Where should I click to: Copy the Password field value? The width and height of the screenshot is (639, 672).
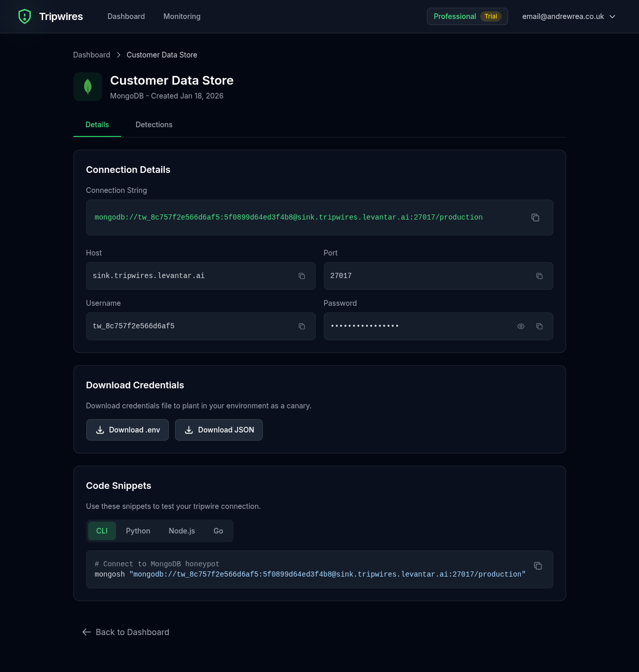[539, 326]
